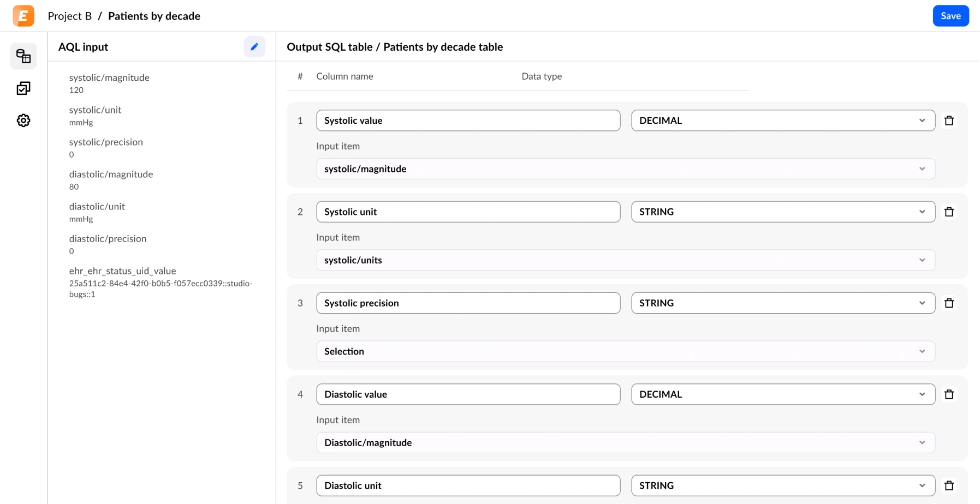Edit AQL input with pencil icon

(x=254, y=47)
